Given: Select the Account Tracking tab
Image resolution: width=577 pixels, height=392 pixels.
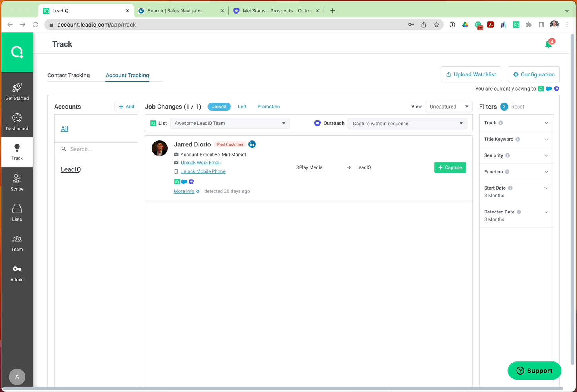Looking at the screenshot, I should tap(127, 75).
